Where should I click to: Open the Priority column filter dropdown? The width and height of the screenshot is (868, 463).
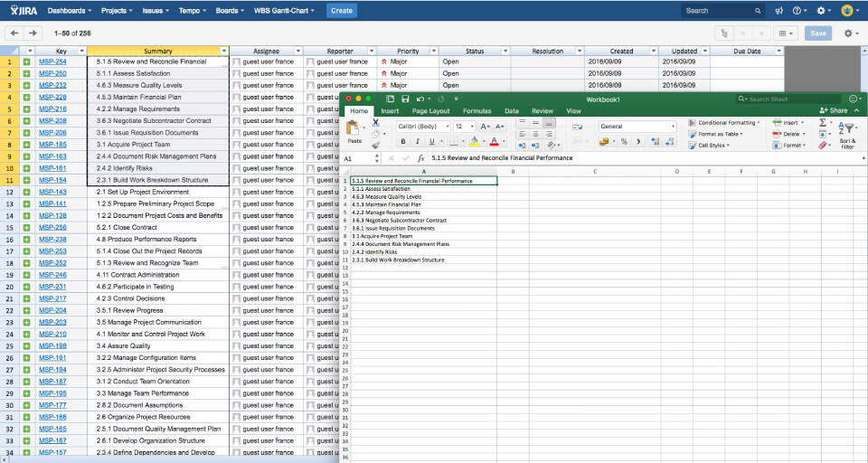pos(433,51)
